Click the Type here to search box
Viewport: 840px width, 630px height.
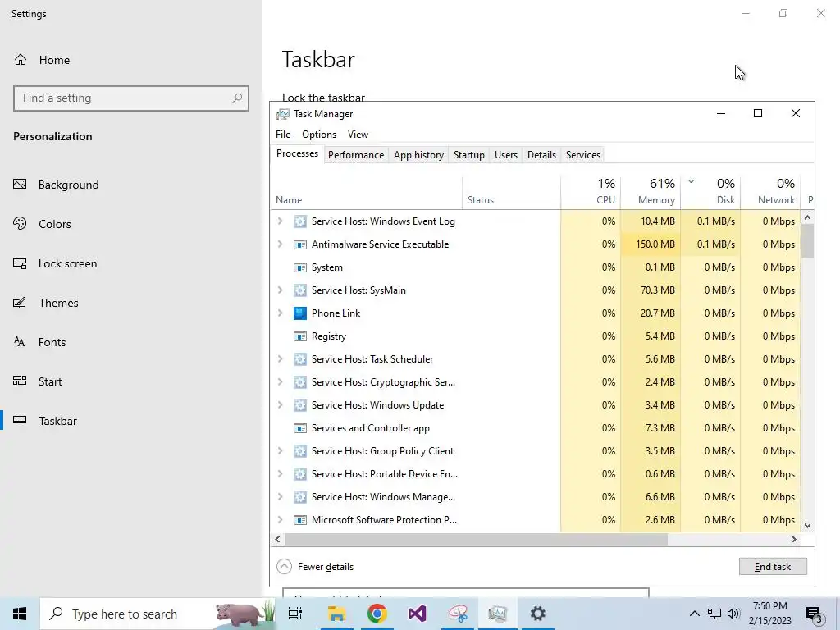click(157, 614)
